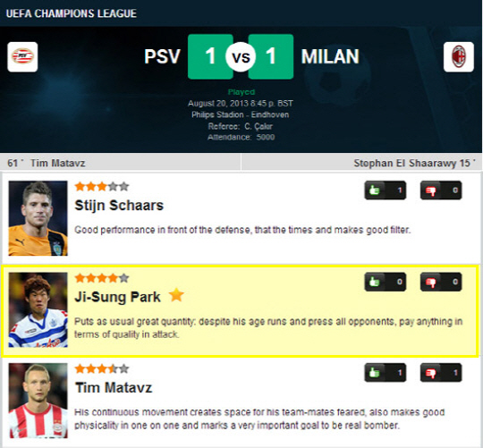Screen dimensions: 483x448
Task: Open Tim Matavz's player photo
Action: click(38, 401)
